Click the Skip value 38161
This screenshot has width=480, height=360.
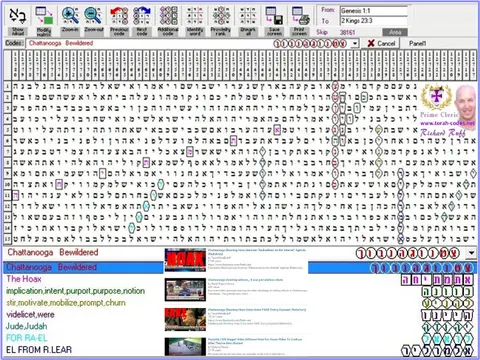click(x=347, y=32)
